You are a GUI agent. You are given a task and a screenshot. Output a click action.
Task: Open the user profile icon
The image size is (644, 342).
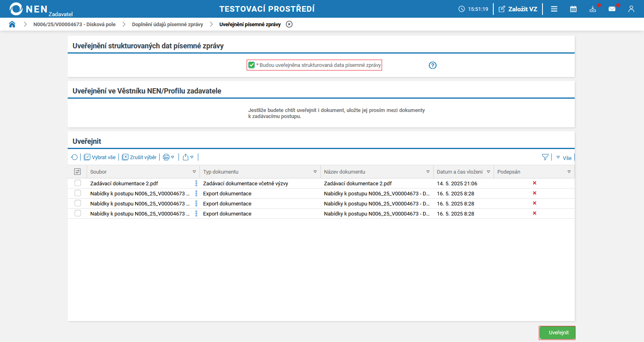631,9
